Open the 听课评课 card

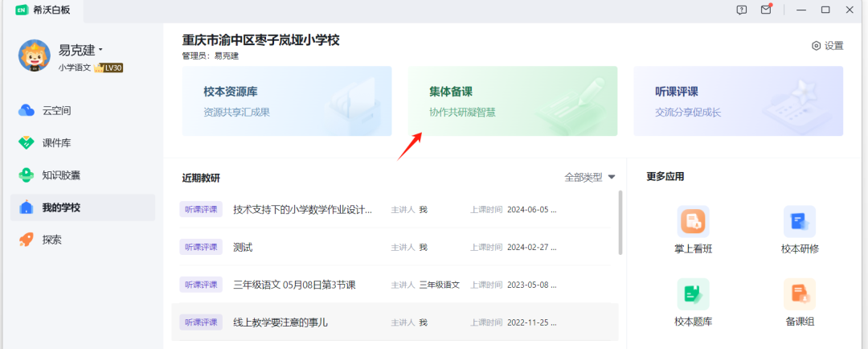739,101
